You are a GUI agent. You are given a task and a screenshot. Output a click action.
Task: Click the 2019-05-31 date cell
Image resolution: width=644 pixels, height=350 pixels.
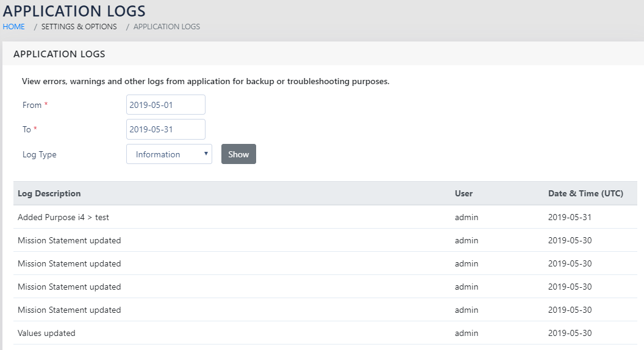[x=570, y=217]
